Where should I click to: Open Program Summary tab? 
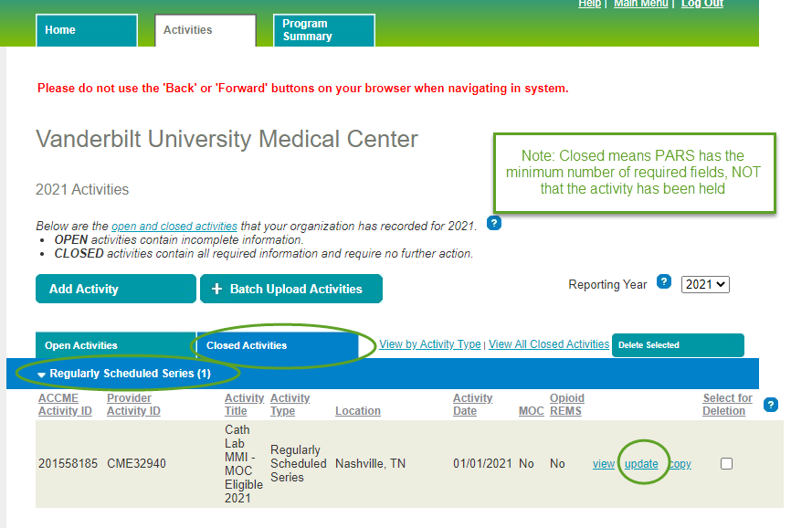323,30
